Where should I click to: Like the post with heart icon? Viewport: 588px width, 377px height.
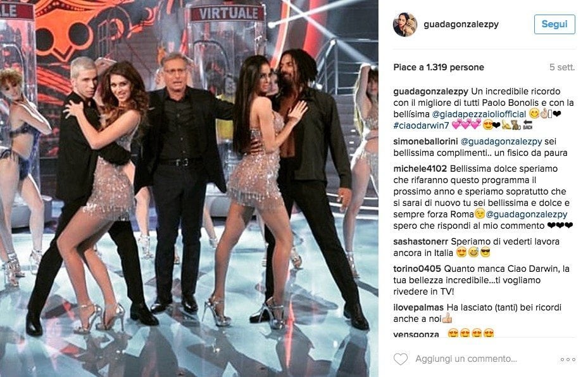(x=400, y=359)
